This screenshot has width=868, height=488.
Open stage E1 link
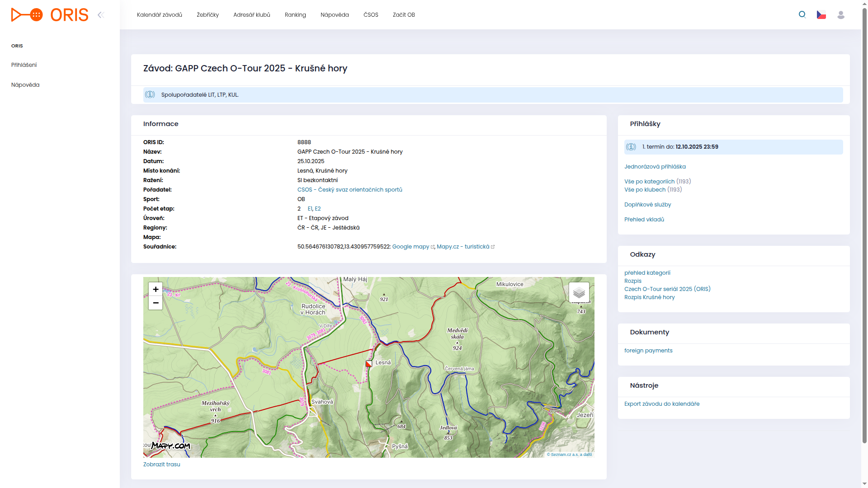point(310,209)
